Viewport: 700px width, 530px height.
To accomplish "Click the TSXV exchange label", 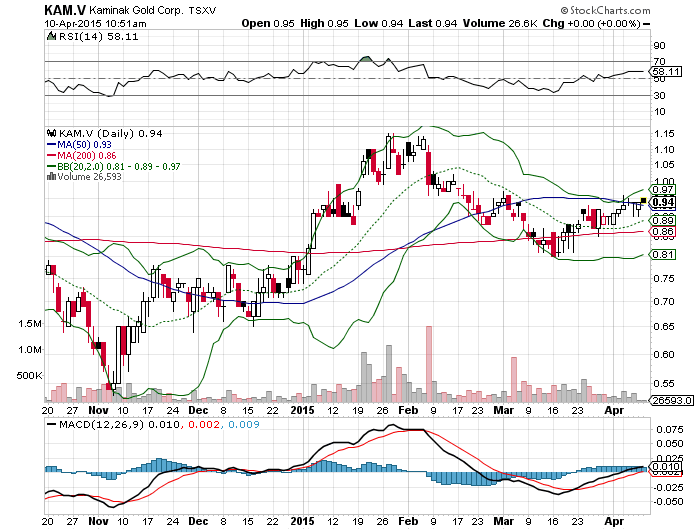I will click(x=202, y=11).
